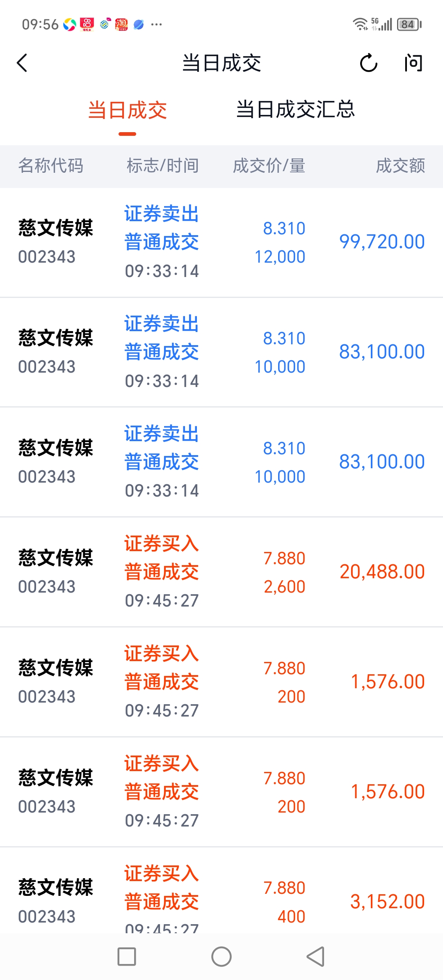Screen dimensions: 443x980
Task: Tap the 问 help icon
Action: (413, 63)
